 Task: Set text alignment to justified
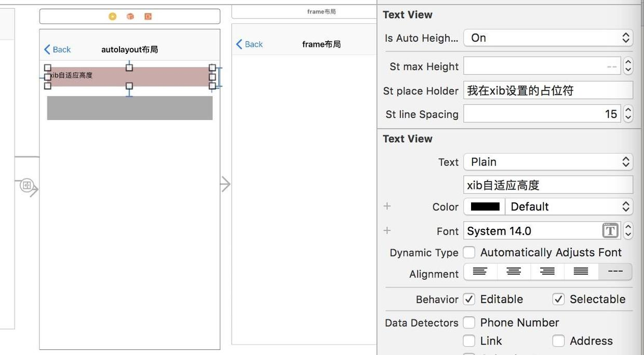[x=581, y=271]
